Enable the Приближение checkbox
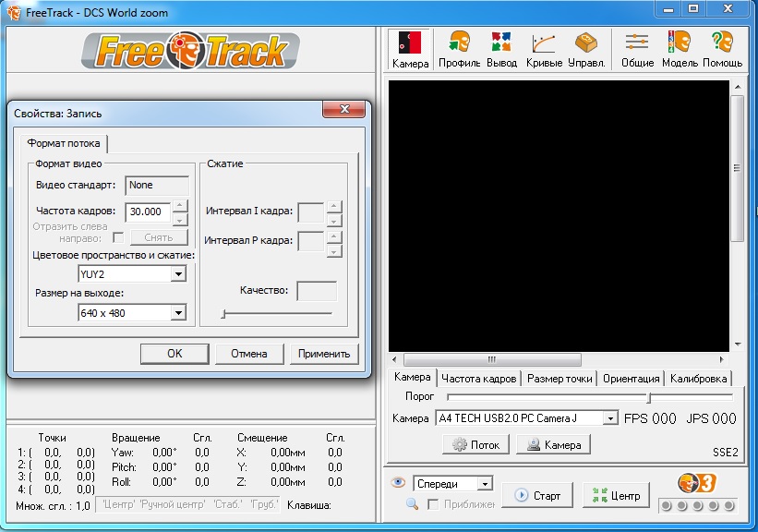This screenshot has height=532, width=758. tap(433, 504)
